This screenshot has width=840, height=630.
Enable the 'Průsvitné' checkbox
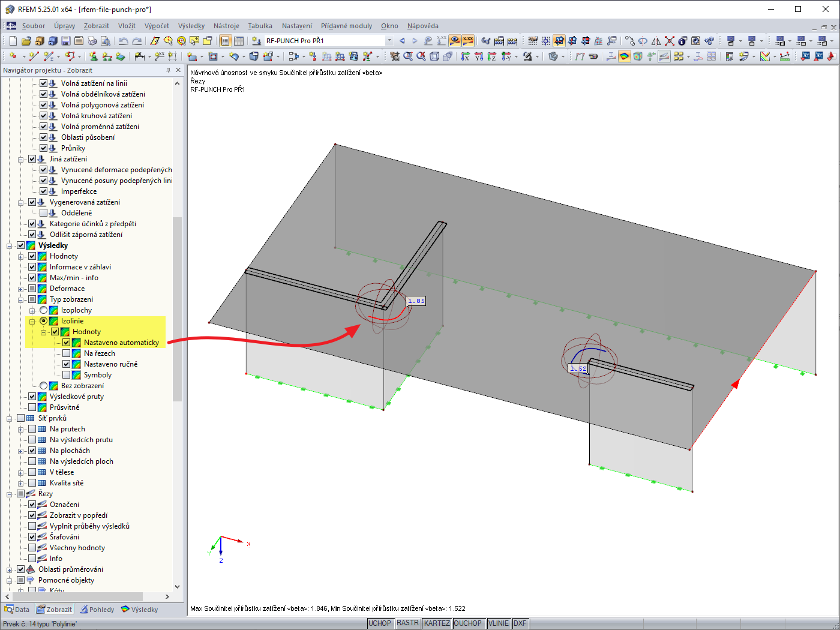tap(32, 407)
